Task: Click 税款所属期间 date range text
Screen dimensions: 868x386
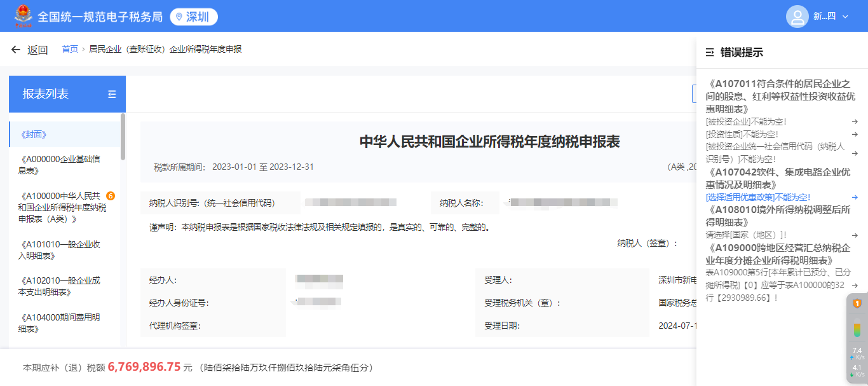Action: 263,167
